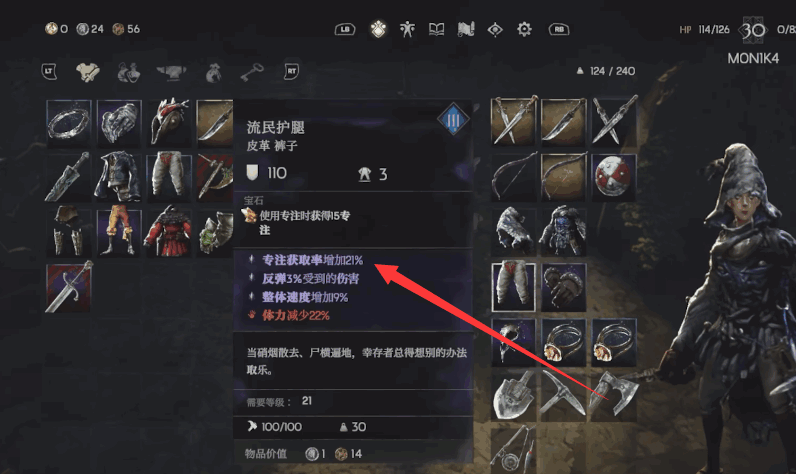Select the potions category filter icon
The height and width of the screenshot is (474, 796).
[128, 72]
